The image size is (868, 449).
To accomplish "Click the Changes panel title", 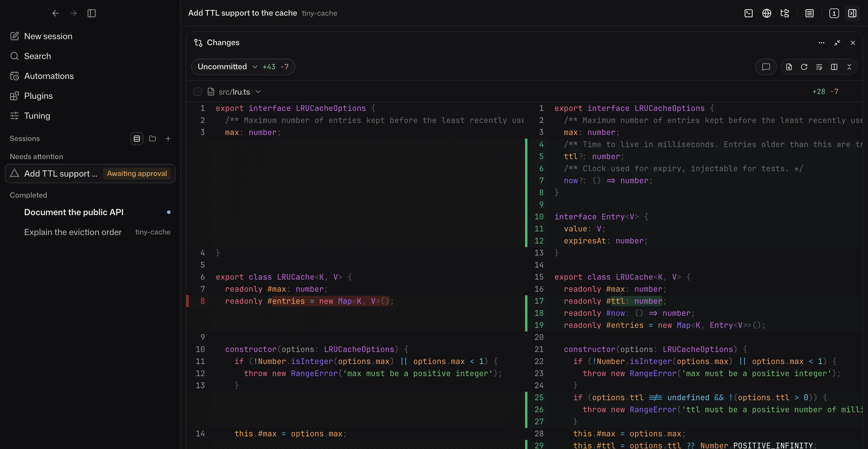I will coord(223,42).
